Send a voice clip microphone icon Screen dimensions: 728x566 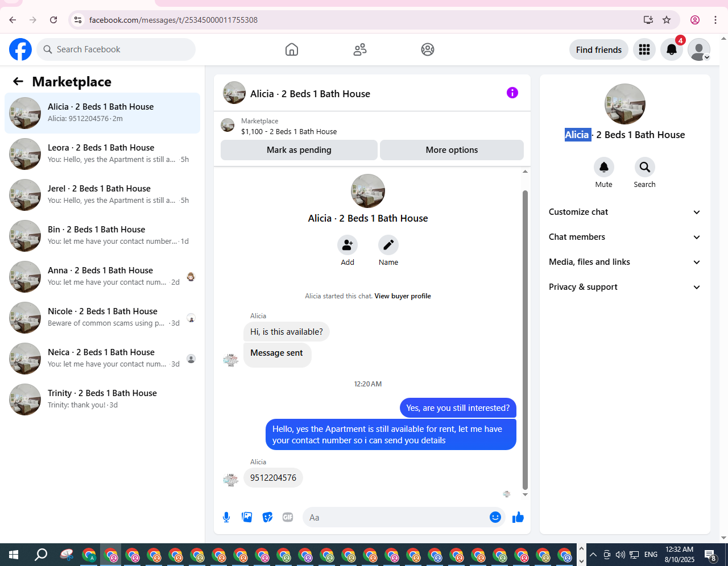[x=226, y=517]
